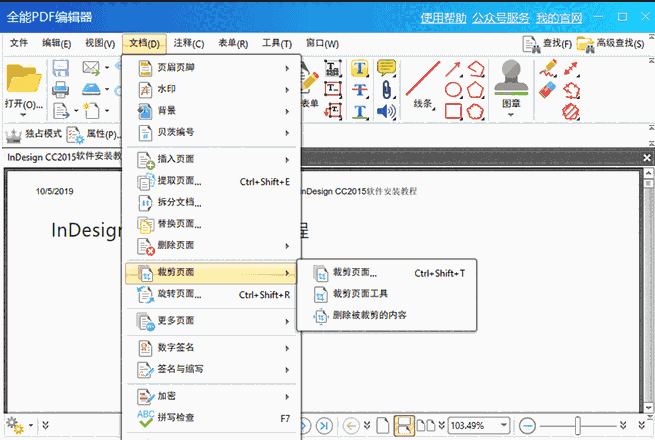
Task: Expand the 贝茨编号 submenu
Action: pyautogui.click(x=212, y=132)
